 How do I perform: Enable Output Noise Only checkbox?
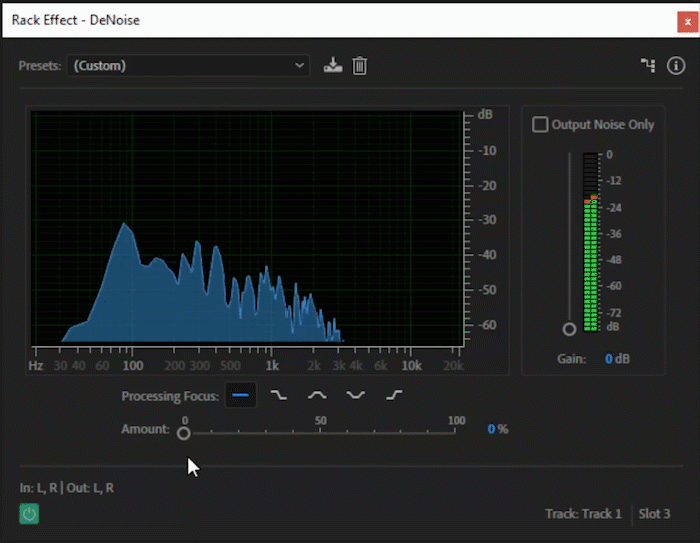tap(540, 124)
